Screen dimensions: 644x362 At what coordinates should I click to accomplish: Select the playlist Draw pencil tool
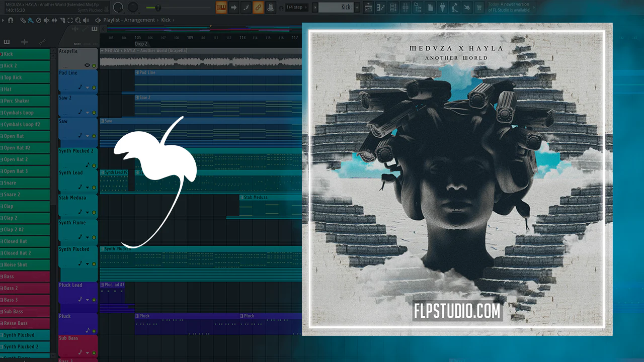(23, 20)
